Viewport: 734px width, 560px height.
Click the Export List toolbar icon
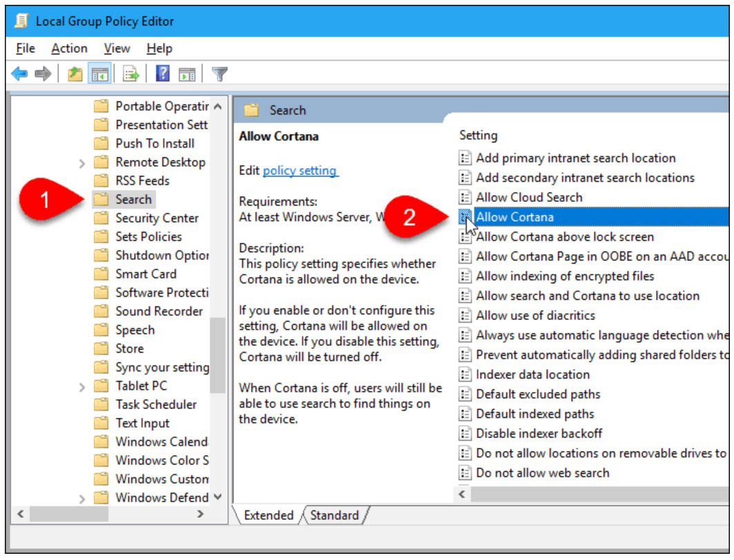(131, 74)
